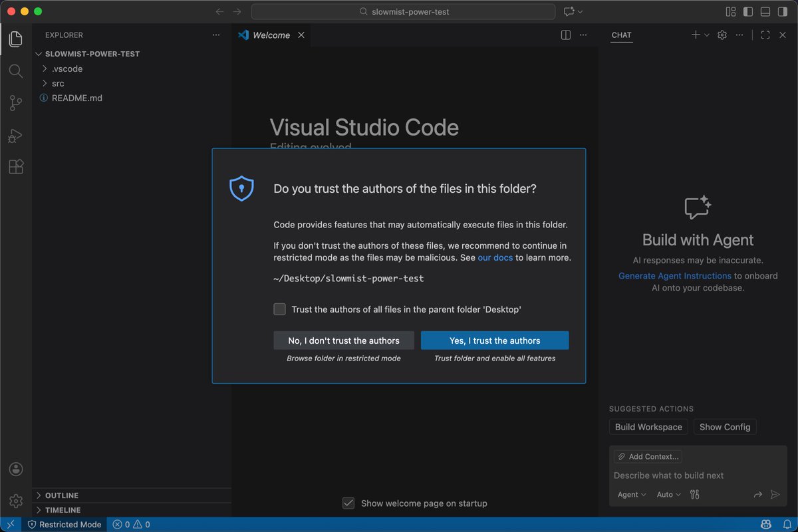Open the Auto model picker dropdown
The width and height of the screenshot is (798, 532).
coord(668,494)
